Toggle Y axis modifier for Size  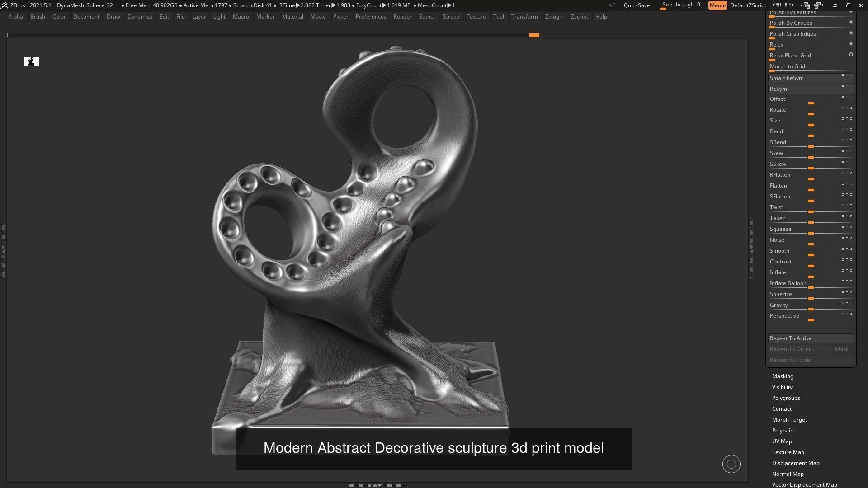(x=847, y=119)
